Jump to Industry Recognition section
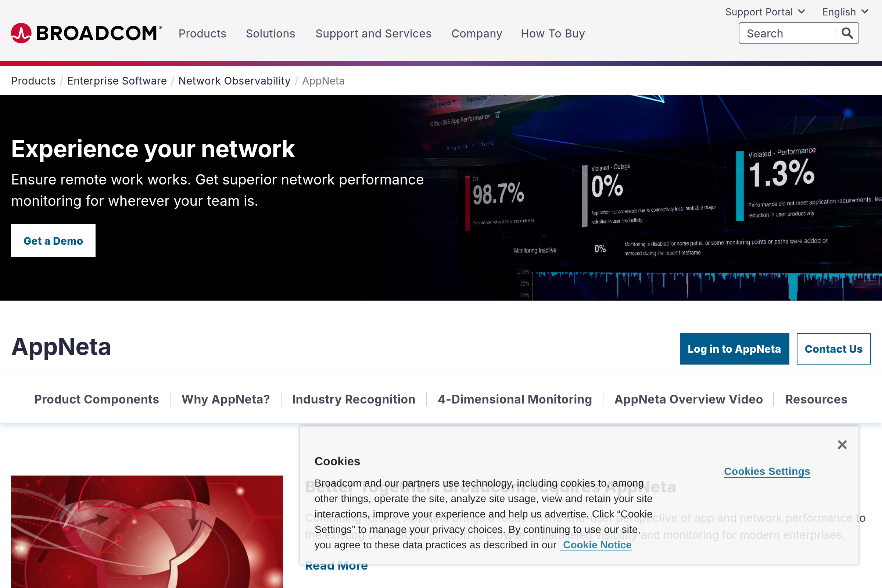882x588 pixels. 354,399
